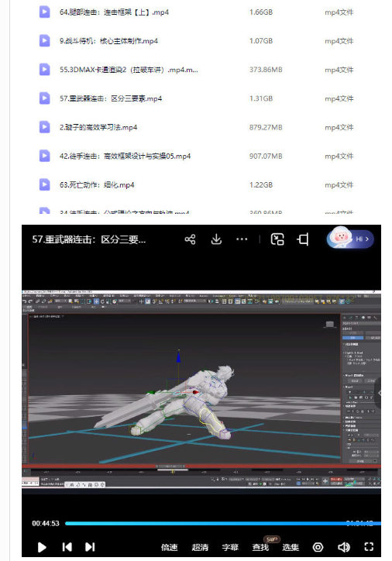Share the playing video via share icon
Screen dimensions: 392x561
190,239
